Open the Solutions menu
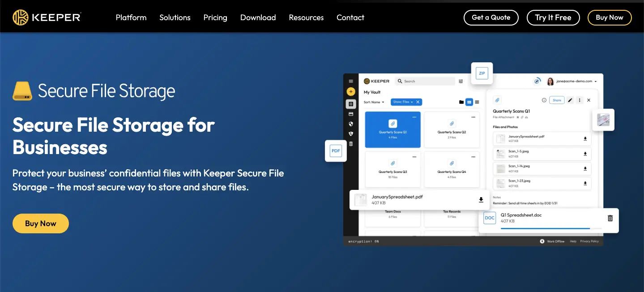This screenshot has height=292, width=644. click(175, 17)
